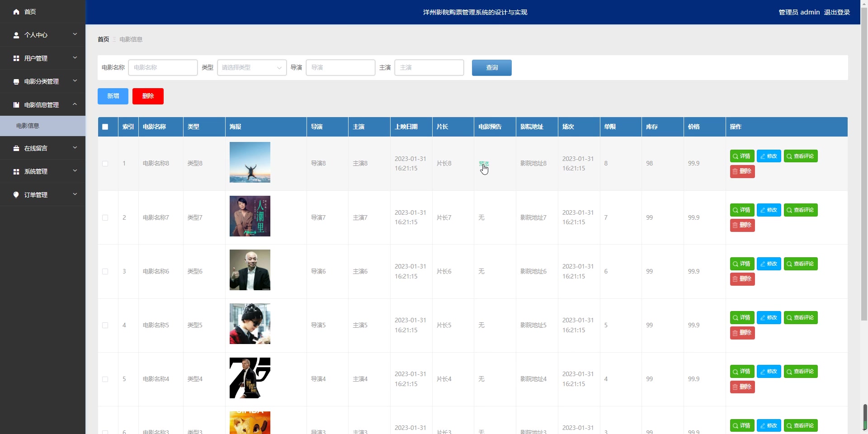This screenshot has width=868, height=434.
Task: Open the 电影信息 sidebar menu item
Action: pos(28,126)
